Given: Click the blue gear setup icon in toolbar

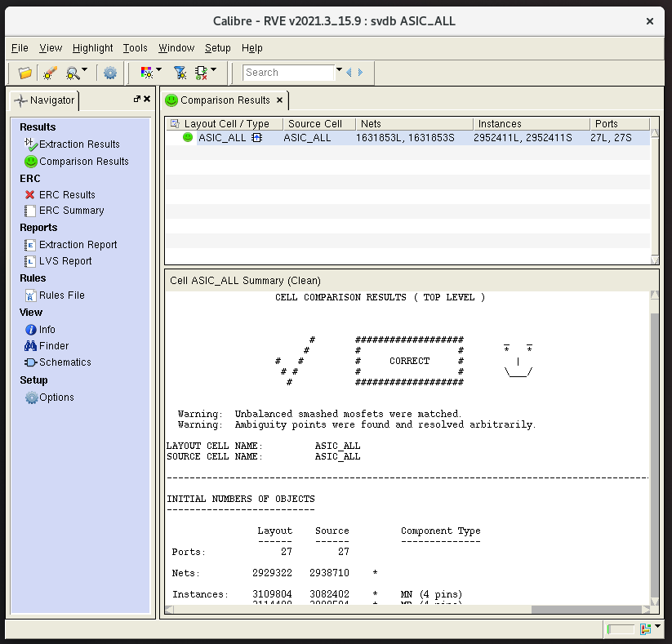Looking at the screenshot, I should tap(110, 73).
